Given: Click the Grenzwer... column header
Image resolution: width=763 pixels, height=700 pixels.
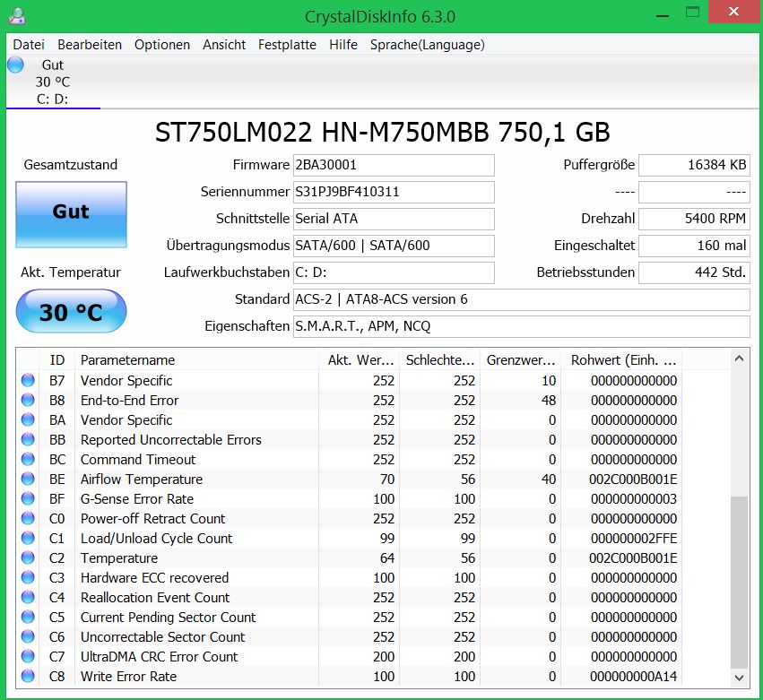Looking at the screenshot, I should (x=520, y=360).
